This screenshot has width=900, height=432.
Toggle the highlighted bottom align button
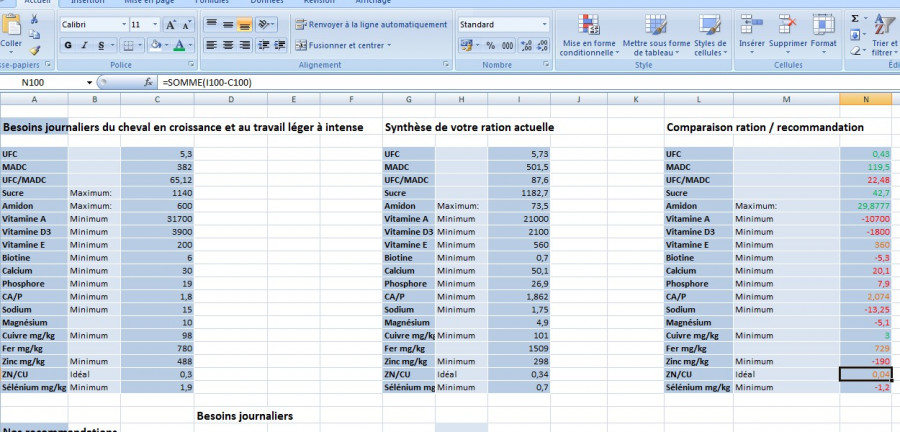pos(245,25)
